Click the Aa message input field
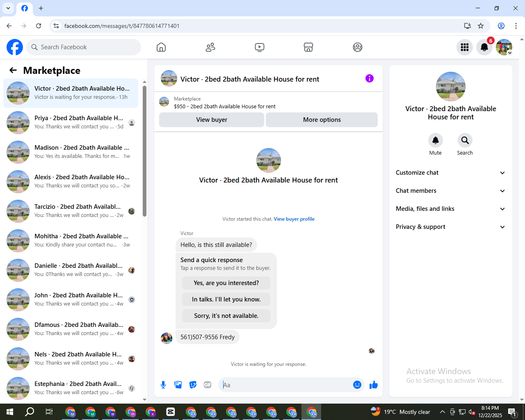This screenshot has height=420, width=525. 286,385
